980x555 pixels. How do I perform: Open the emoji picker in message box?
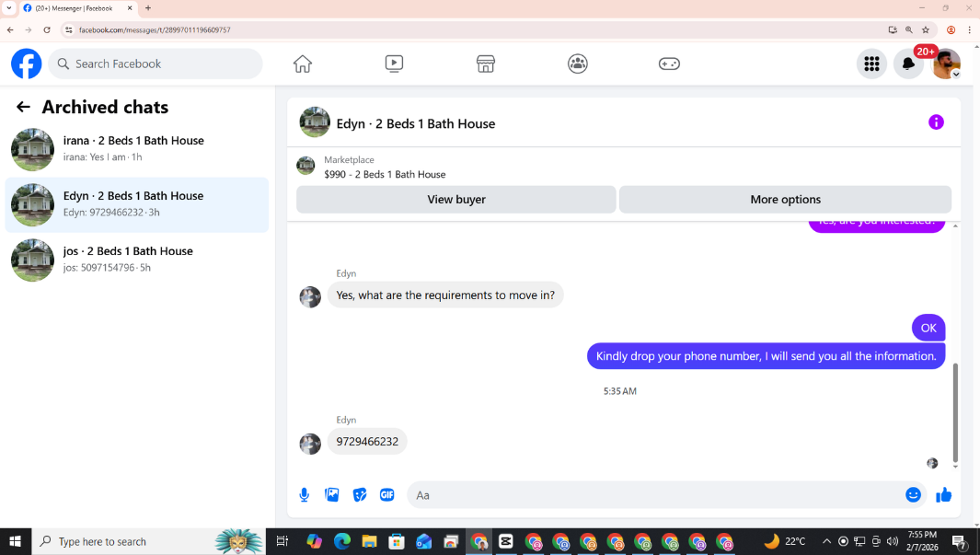coord(913,495)
